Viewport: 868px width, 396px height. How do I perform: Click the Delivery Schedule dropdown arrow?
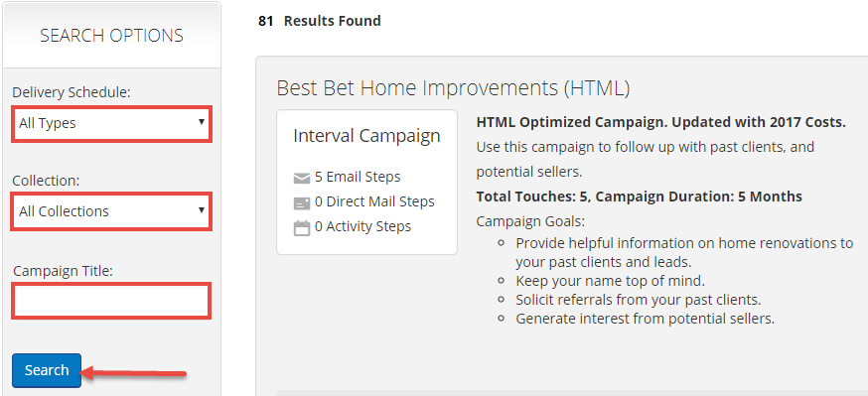click(202, 122)
